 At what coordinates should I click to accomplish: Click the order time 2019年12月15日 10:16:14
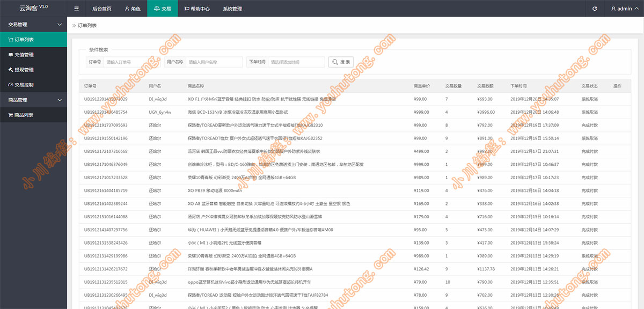tap(535, 217)
